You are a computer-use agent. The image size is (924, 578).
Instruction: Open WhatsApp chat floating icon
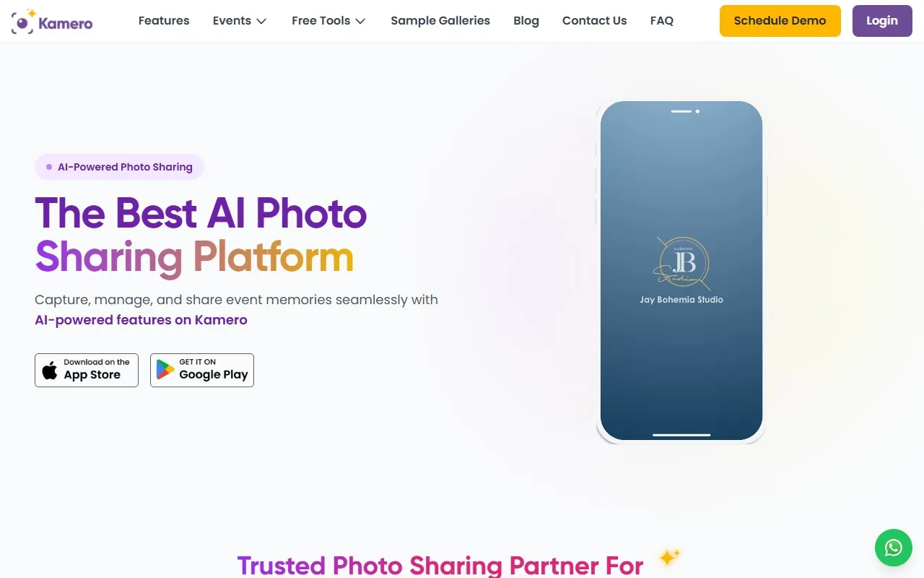[894, 548]
